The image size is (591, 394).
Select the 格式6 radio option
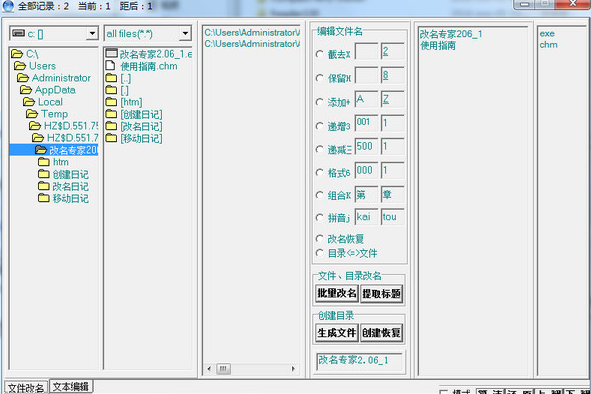(x=320, y=173)
